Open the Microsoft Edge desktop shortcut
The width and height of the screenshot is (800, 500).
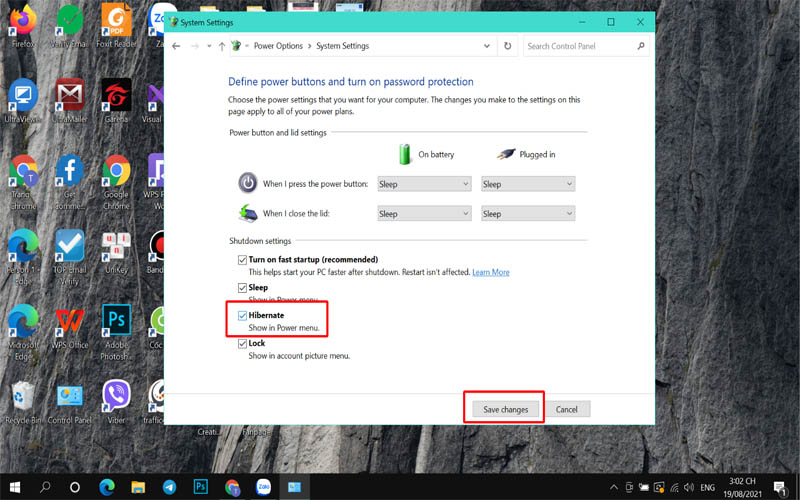(22, 333)
